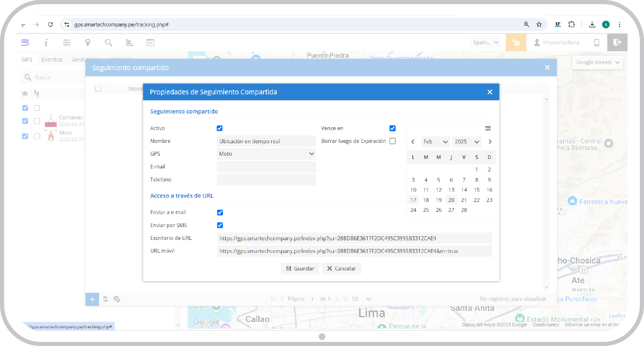Open the reports chart icon in toolbar
The image size is (644, 346).
129,43
